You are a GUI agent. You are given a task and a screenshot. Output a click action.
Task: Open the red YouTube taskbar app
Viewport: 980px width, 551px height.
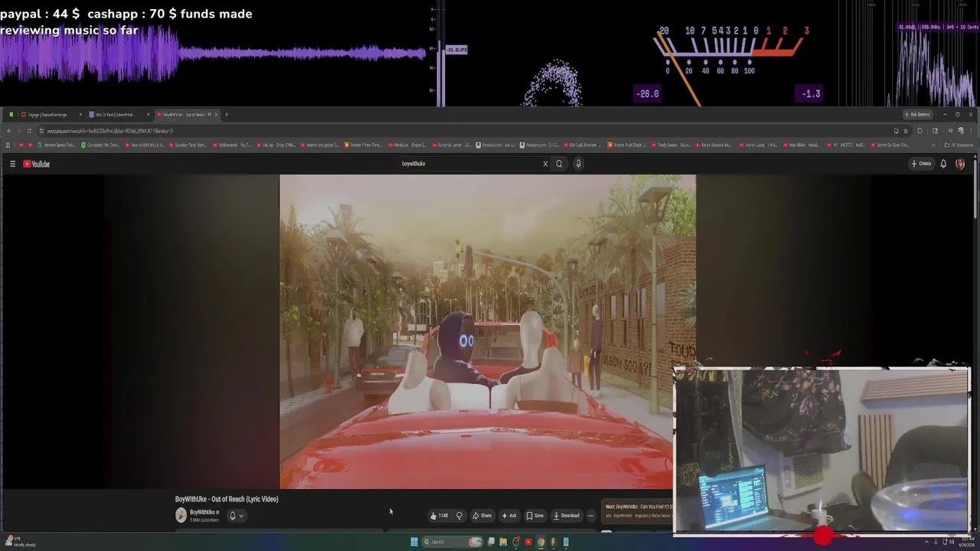pos(528,542)
